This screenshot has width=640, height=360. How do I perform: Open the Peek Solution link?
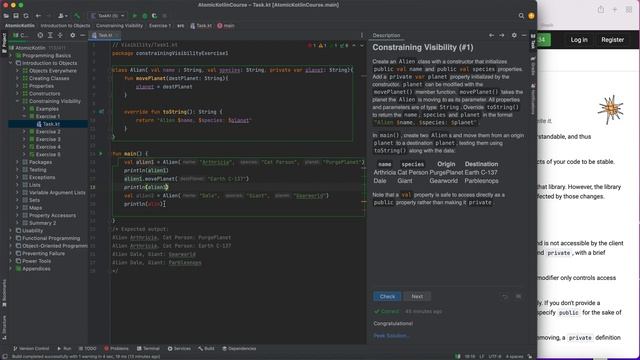click(x=391, y=336)
